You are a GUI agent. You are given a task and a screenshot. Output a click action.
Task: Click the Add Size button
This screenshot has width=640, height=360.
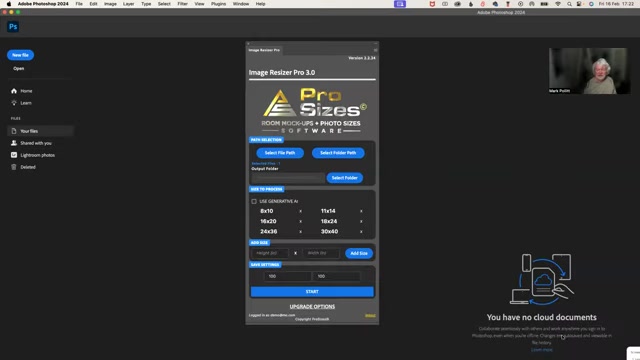(359, 253)
